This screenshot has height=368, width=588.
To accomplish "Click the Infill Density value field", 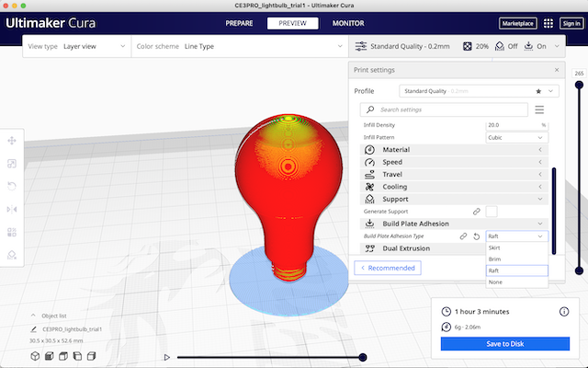I will point(516,125).
